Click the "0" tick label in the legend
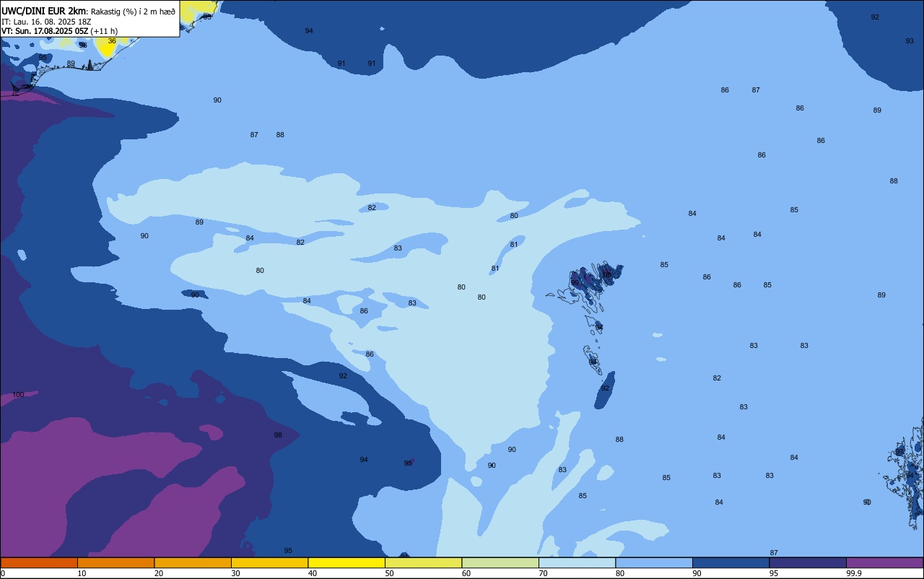This screenshot has width=924, height=579. pyautogui.click(x=3, y=573)
